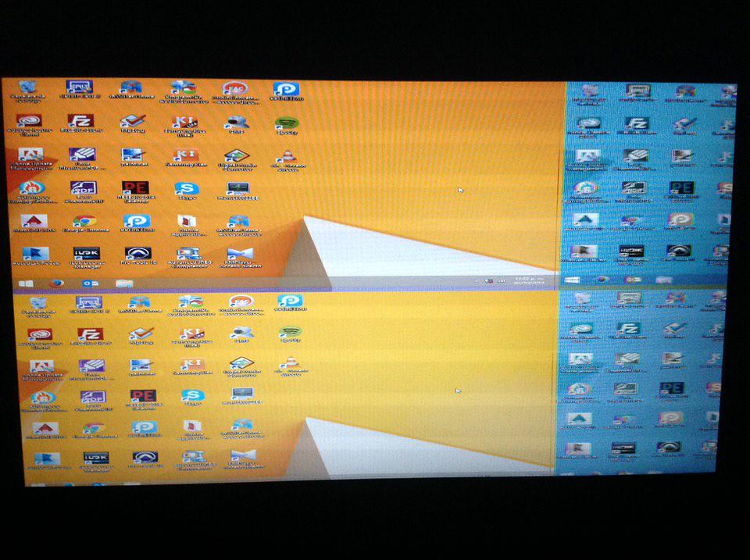This screenshot has height=560, width=750.
Task: Open FileZilla in the upper orange desktop copy
Action: pyautogui.click(x=80, y=122)
